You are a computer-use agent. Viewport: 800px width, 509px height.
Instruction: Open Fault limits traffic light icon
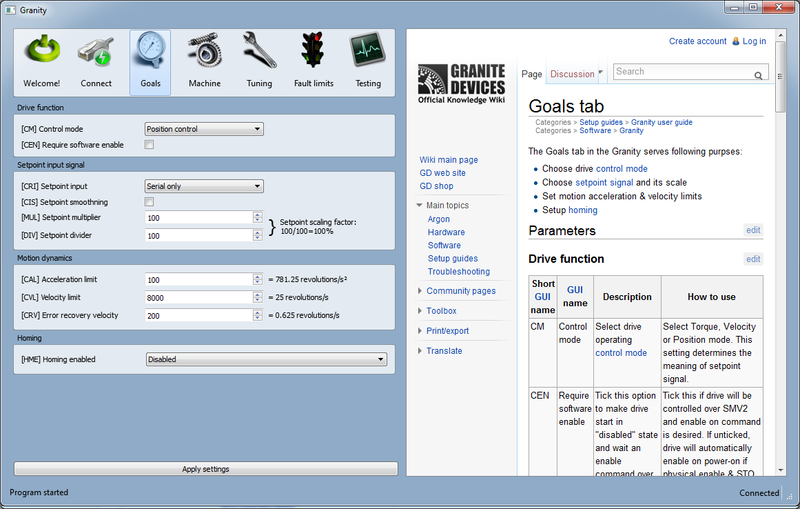point(313,52)
